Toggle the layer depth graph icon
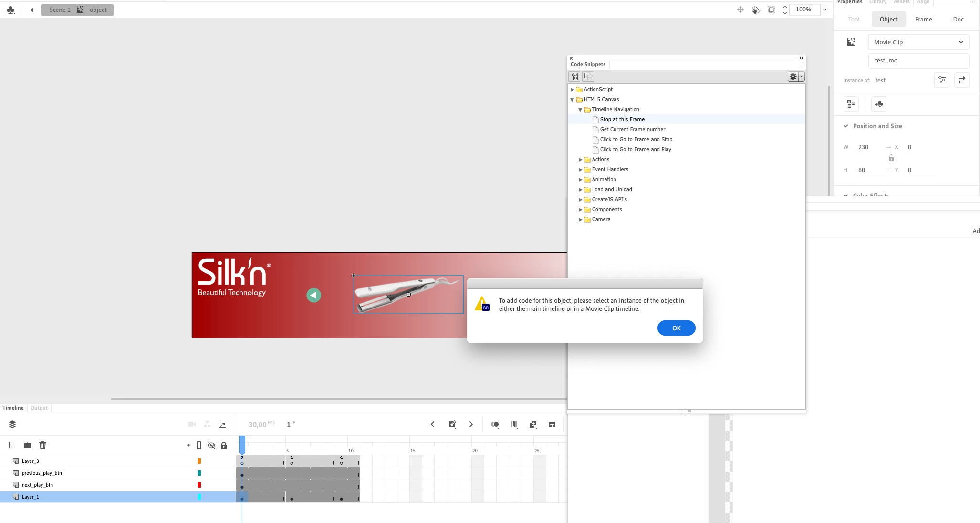The width and height of the screenshot is (980, 523). [x=222, y=424]
